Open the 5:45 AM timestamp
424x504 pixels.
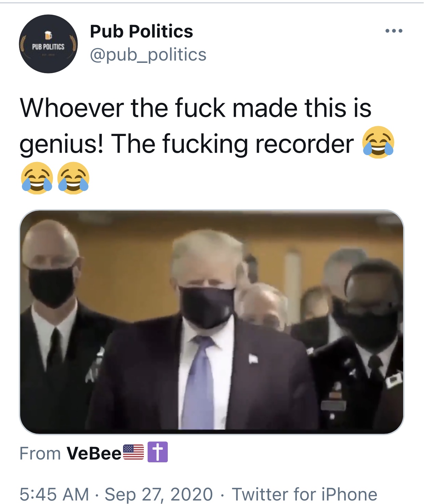(x=54, y=494)
